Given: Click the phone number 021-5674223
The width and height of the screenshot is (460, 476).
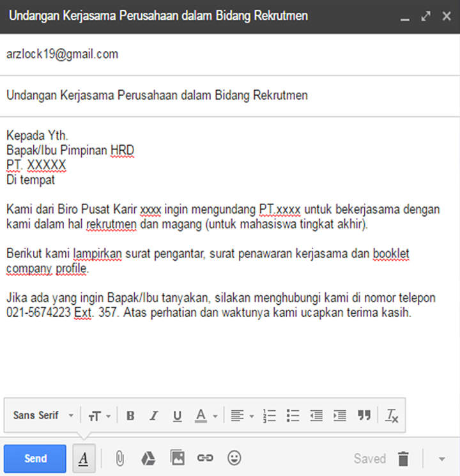Looking at the screenshot, I should click(38, 312).
